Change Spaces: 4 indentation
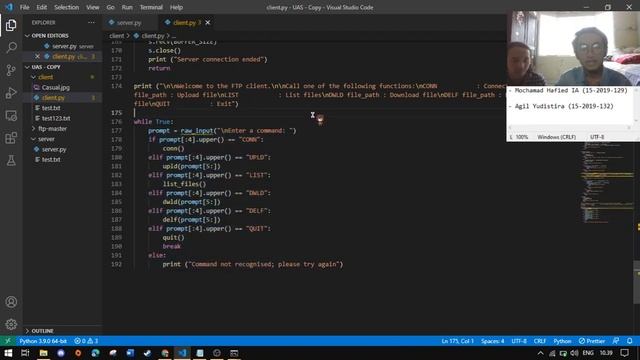 point(492,341)
